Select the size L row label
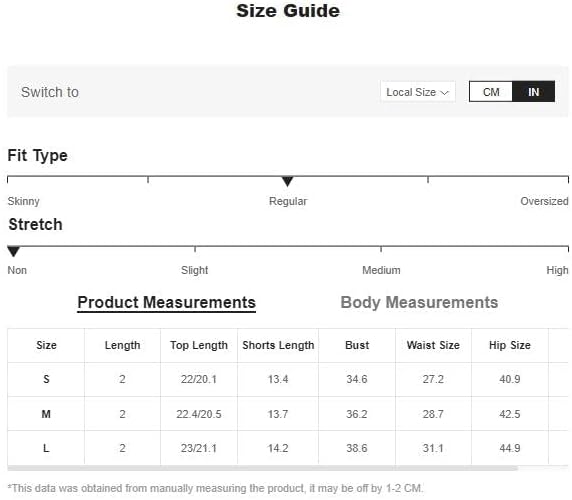 (x=46, y=448)
